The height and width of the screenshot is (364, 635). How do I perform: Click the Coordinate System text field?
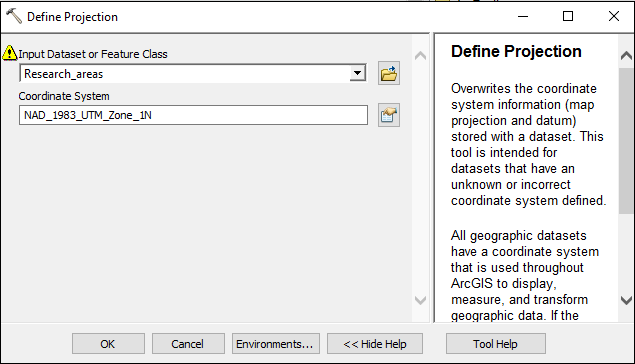[193, 115]
